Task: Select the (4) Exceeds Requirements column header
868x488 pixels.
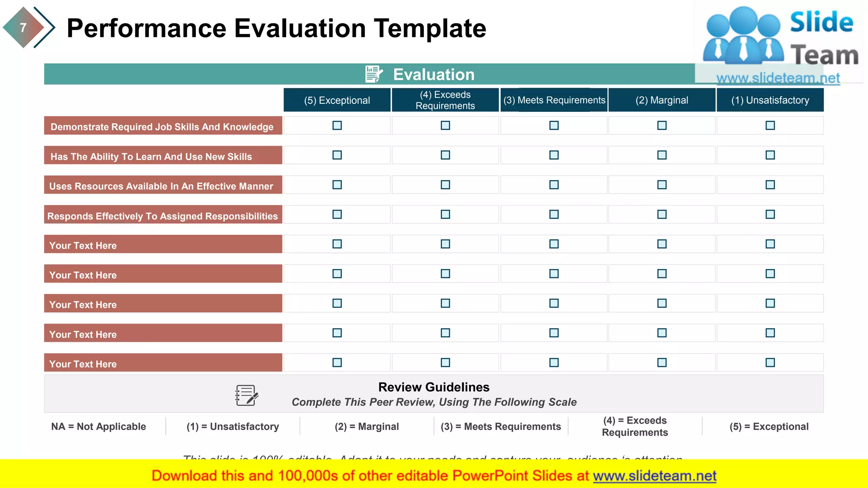Action: (445, 100)
